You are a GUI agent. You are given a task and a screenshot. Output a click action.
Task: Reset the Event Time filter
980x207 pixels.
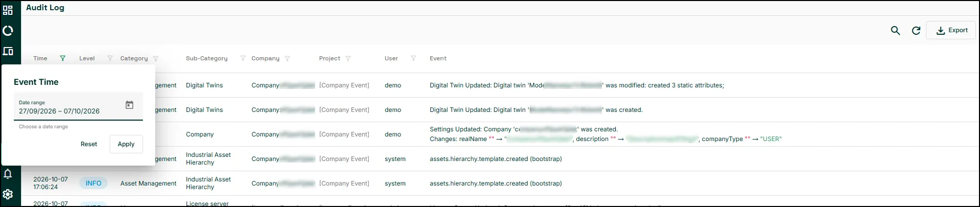coord(89,144)
